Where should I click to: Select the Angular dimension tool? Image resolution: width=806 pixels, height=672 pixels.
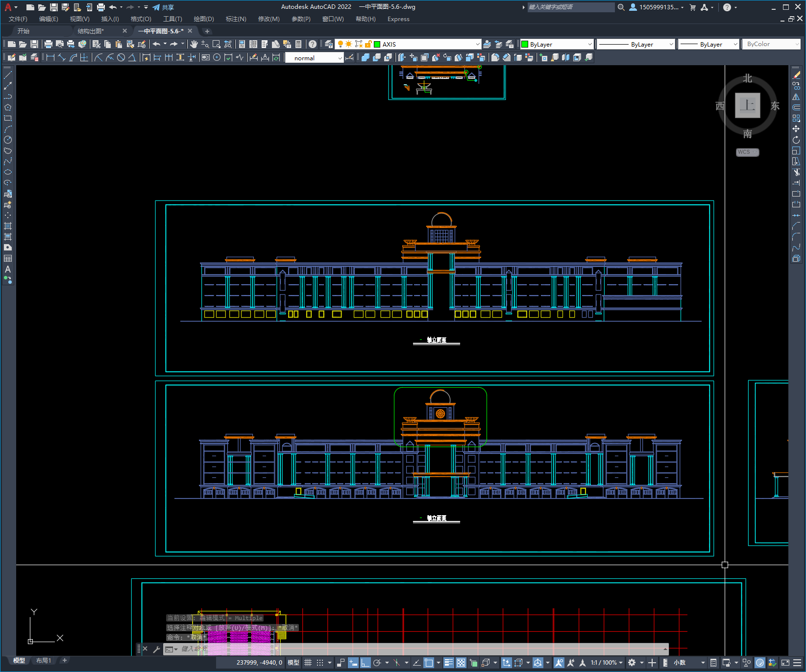pos(132,57)
